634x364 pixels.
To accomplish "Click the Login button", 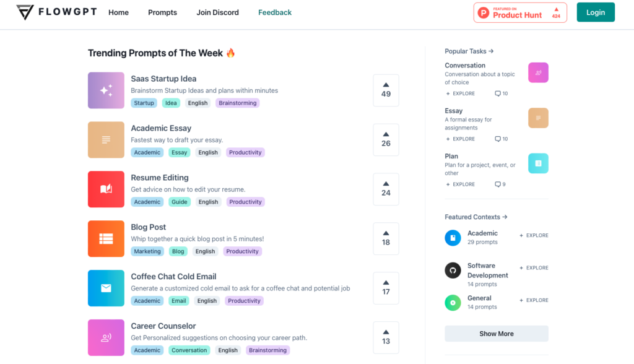I will [596, 12].
